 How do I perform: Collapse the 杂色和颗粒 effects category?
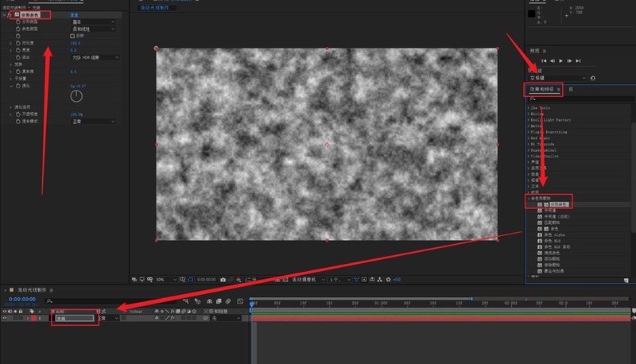[x=530, y=198]
